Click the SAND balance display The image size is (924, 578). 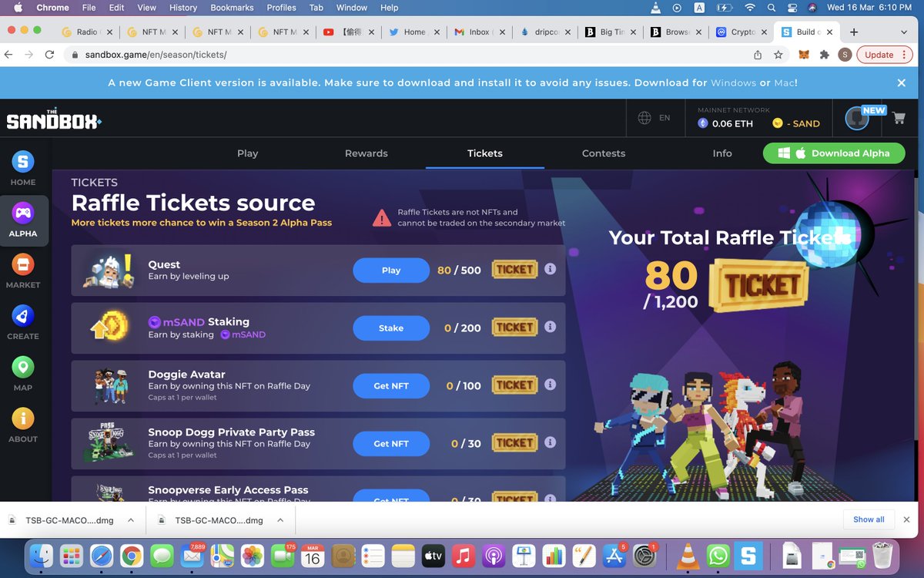pyautogui.click(x=797, y=123)
